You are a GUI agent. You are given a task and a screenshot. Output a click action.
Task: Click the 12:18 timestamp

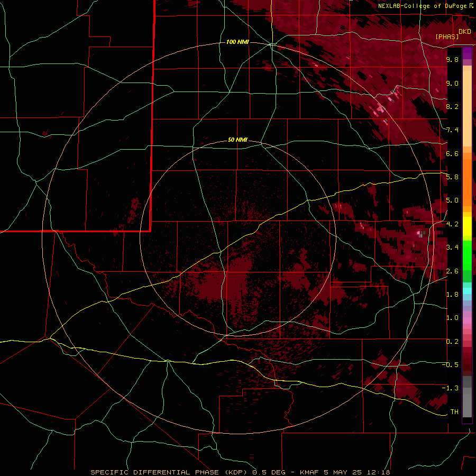pyautogui.click(x=379, y=472)
